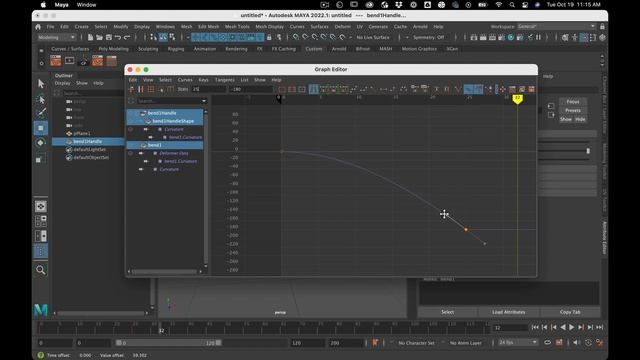Open the Modeling menu set dropdown
Viewport: 640px width, 360px height.
tap(56, 37)
